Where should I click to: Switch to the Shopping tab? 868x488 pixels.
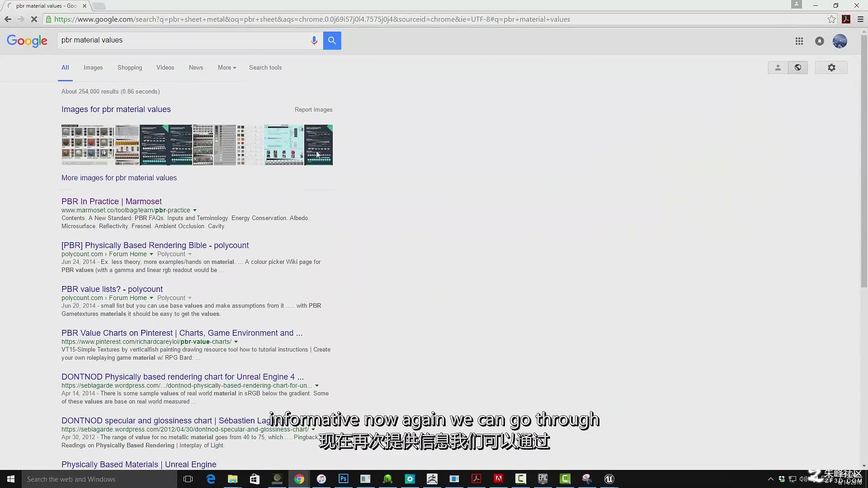tap(130, 67)
